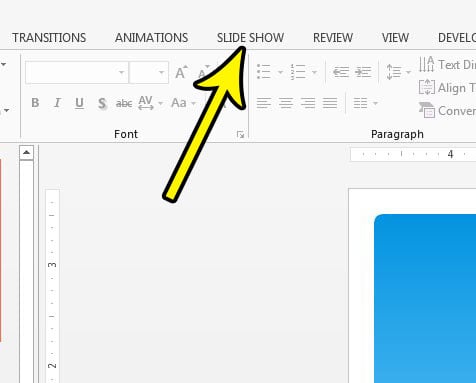The width and height of the screenshot is (476, 383).
Task: Open Text Direction options
Action: click(447, 64)
